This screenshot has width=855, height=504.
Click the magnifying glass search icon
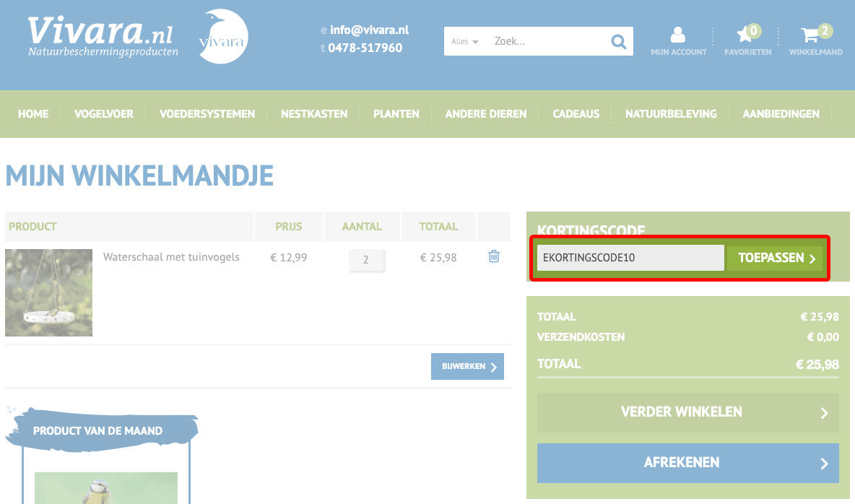click(618, 41)
